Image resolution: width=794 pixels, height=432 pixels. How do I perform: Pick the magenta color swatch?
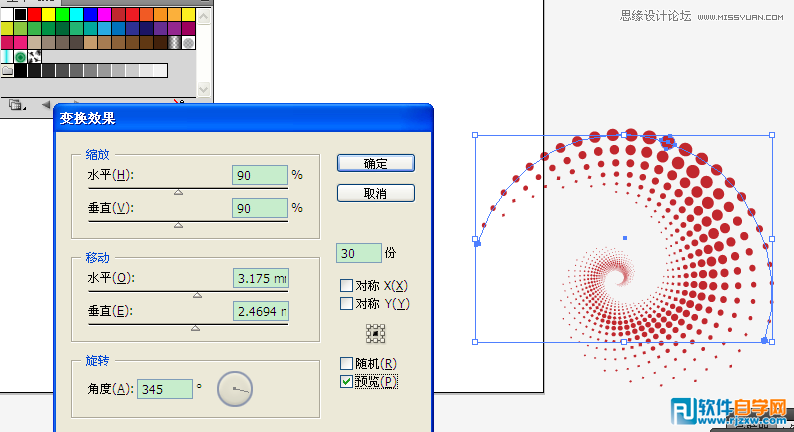coord(105,15)
